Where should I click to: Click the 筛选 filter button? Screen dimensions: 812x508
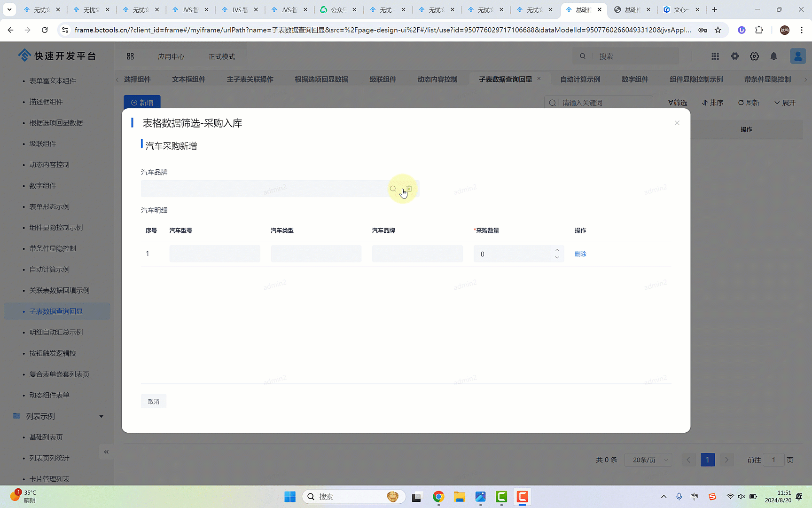tap(678, 103)
